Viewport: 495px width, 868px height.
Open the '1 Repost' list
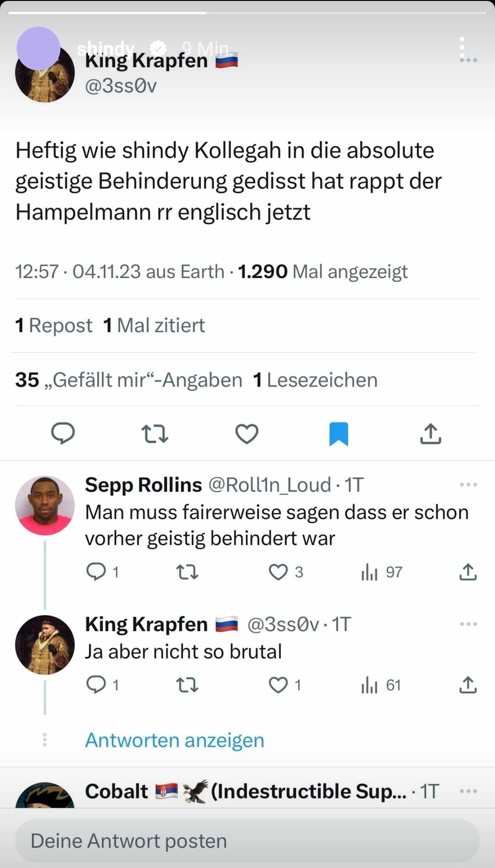click(x=54, y=325)
